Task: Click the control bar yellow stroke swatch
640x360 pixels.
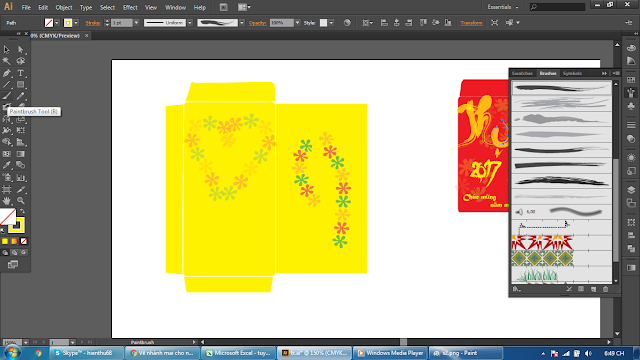Action: coord(68,23)
